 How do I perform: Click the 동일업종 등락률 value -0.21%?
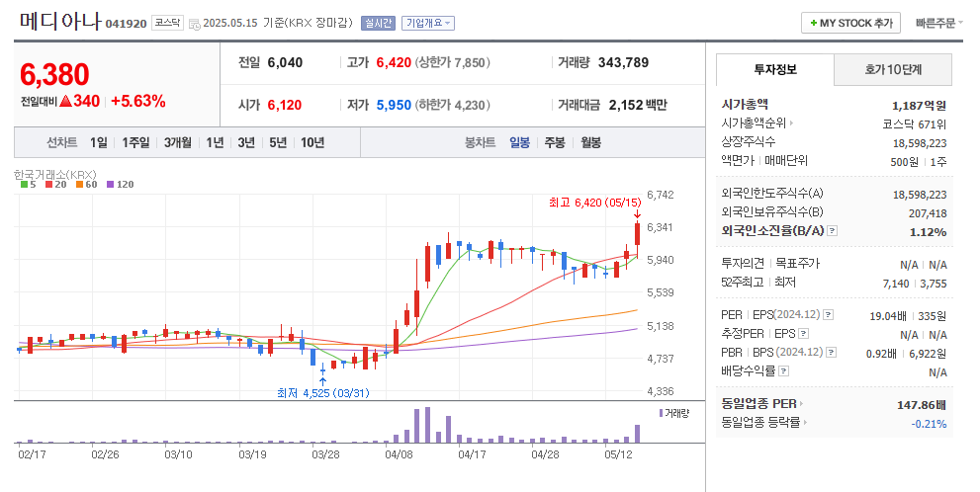click(929, 424)
